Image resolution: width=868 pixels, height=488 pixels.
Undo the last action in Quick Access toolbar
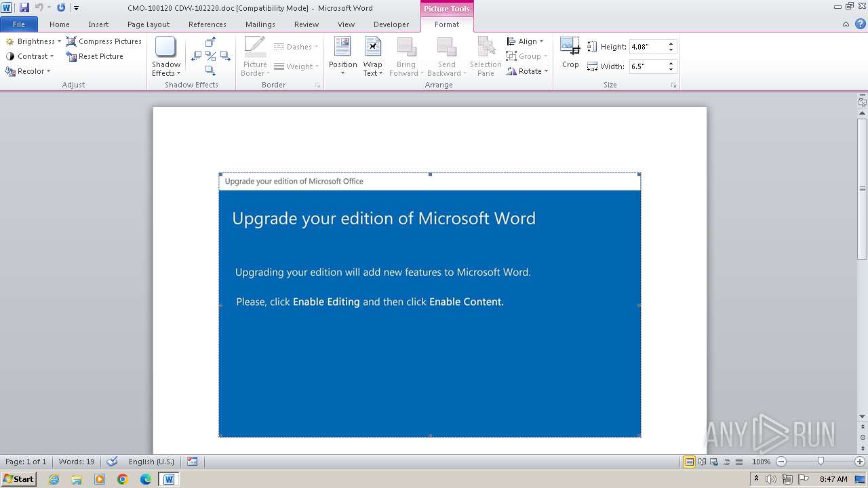click(39, 7)
